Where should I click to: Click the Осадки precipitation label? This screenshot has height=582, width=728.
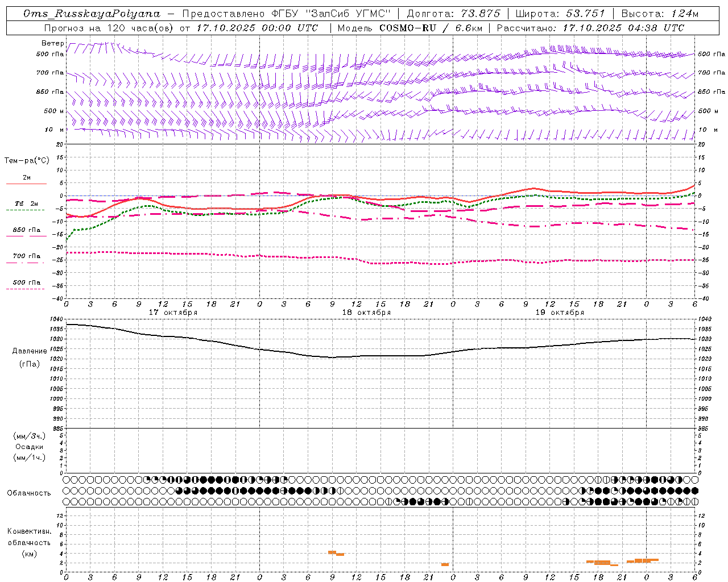click(30, 447)
